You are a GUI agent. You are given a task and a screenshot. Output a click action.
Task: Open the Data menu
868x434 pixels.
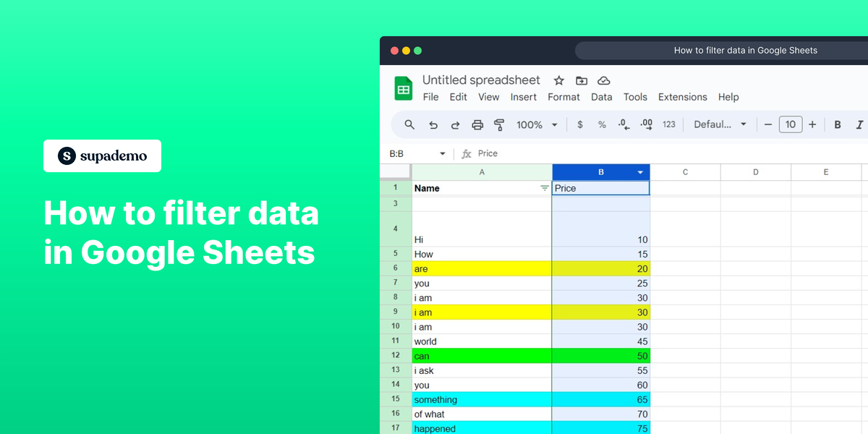click(601, 97)
